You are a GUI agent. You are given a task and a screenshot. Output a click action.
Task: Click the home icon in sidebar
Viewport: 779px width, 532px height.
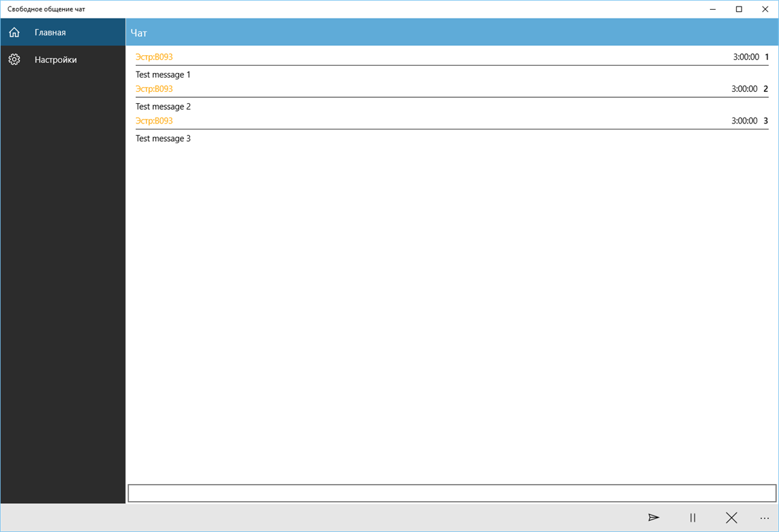point(14,32)
